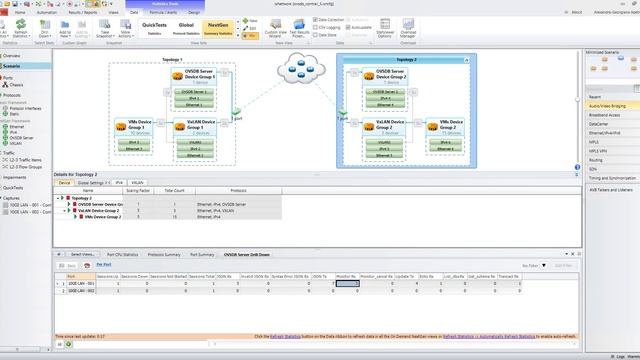Select Overview in the left navigation
The height and width of the screenshot is (360, 640).
click(x=11, y=56)
